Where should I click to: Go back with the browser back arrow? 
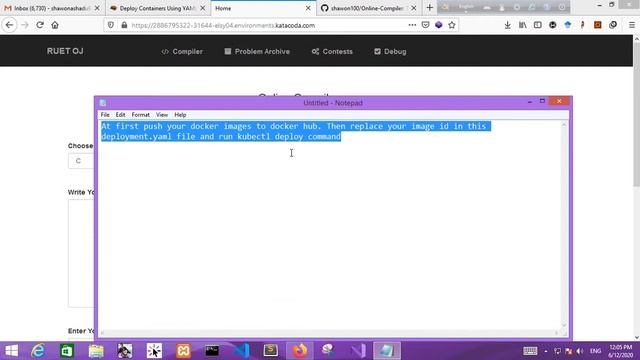[x=9, y=25]
